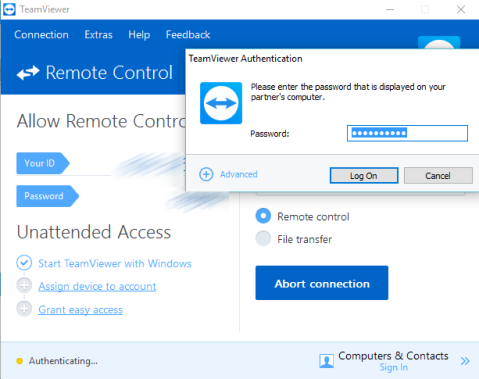Toggle Start TeamViewer with Windows checkmark

pos(24,263)
